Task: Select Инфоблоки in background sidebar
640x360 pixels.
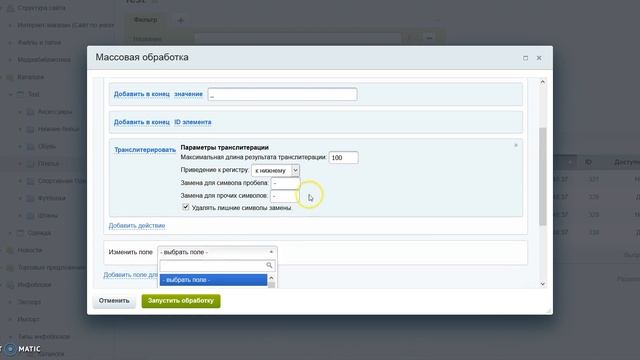Action: [x=34, y=284]
